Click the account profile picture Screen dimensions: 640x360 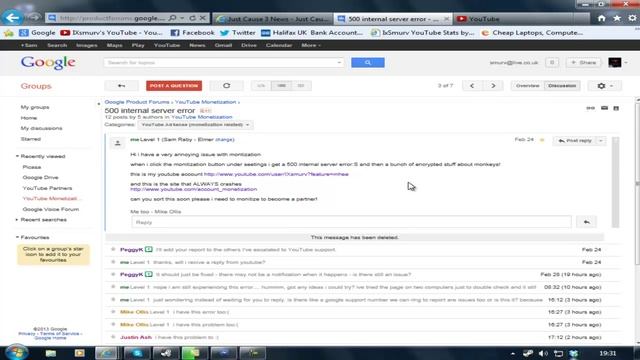click(x=615, y=62)
